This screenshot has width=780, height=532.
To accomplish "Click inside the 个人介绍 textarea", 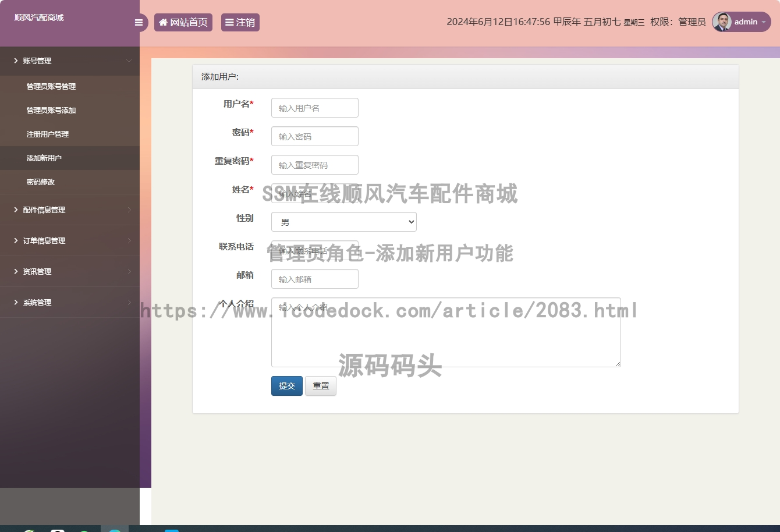I will pos(446,332).
